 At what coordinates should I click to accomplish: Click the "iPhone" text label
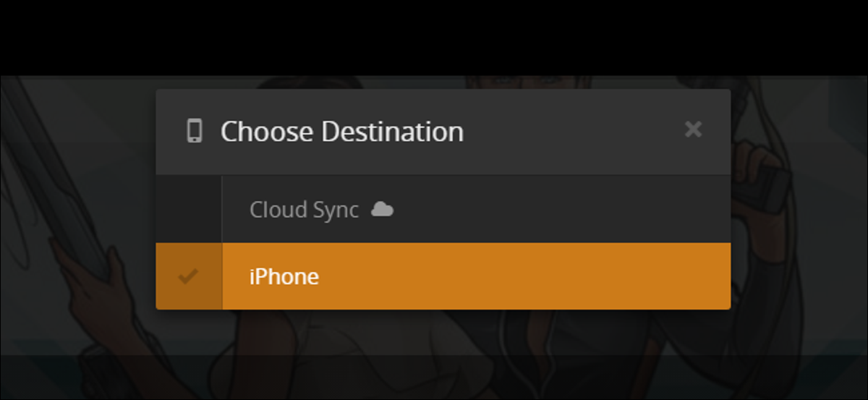click(x=284, y=276)
